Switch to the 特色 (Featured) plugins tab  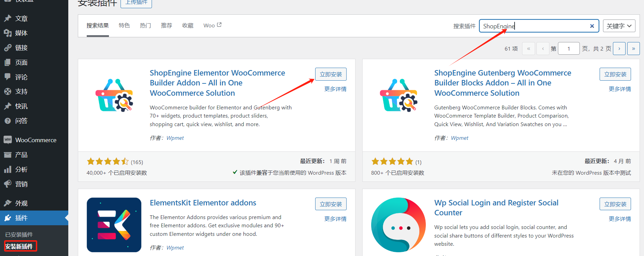click(124, 25)
